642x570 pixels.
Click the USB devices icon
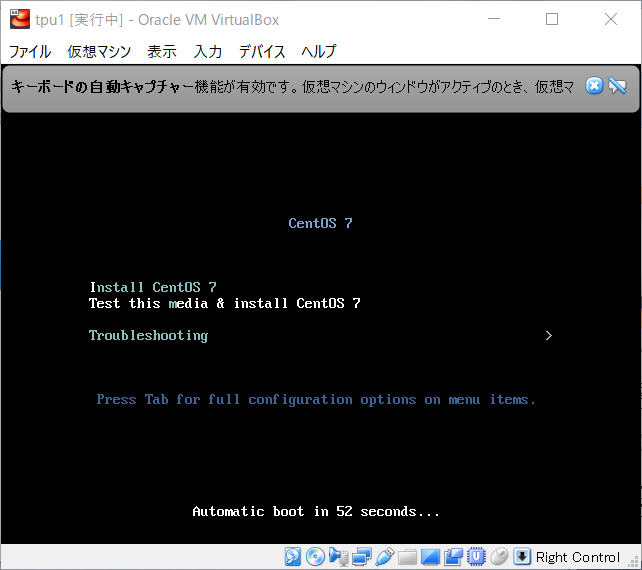point(384,557)
